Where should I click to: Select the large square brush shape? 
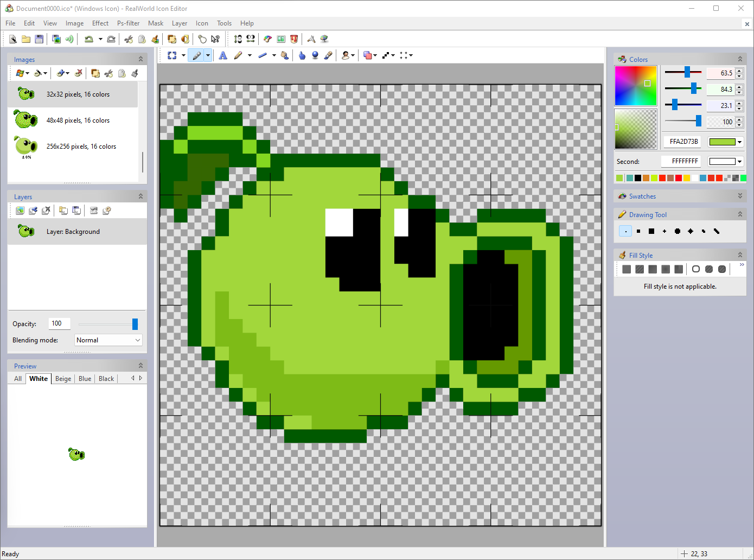[651, 231]
